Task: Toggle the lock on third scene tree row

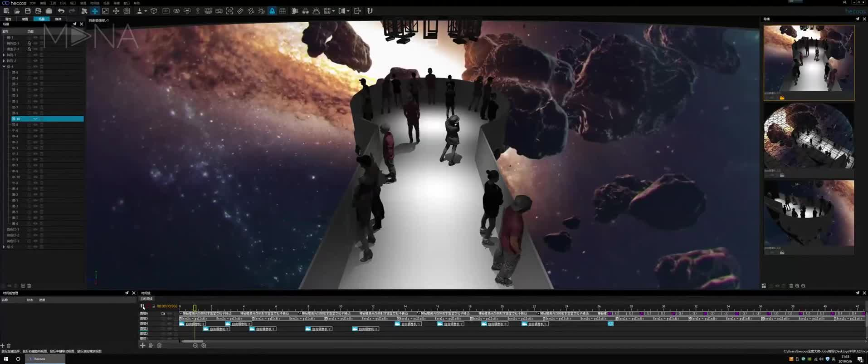Action: (29, 49)
